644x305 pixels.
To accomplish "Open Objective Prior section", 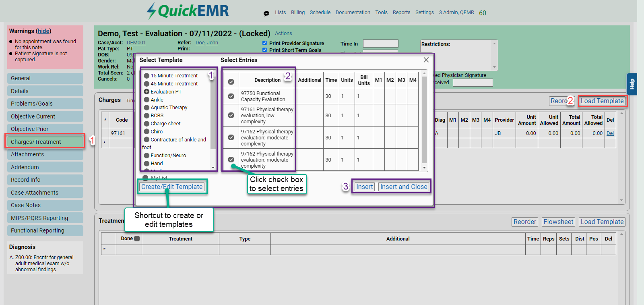I will point(45,129).
